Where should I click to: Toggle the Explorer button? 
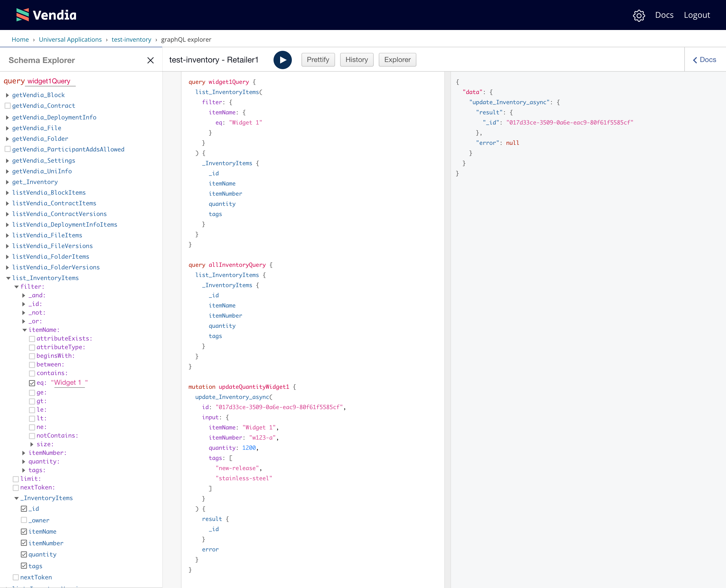[397, 60]
